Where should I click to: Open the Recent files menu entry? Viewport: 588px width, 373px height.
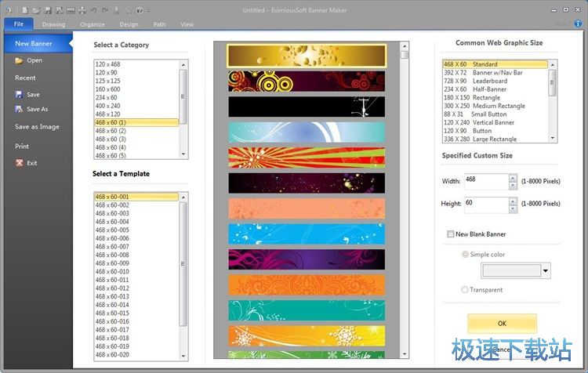pos(25,78)
